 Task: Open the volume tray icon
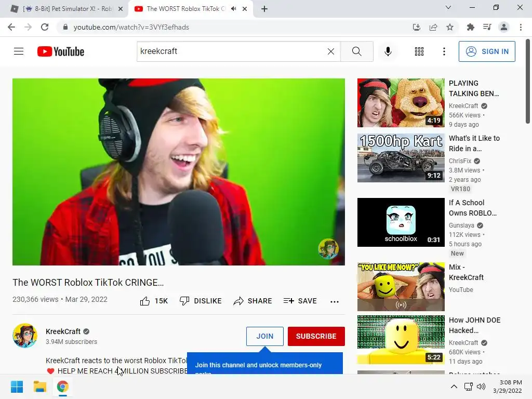pos(481,387)
